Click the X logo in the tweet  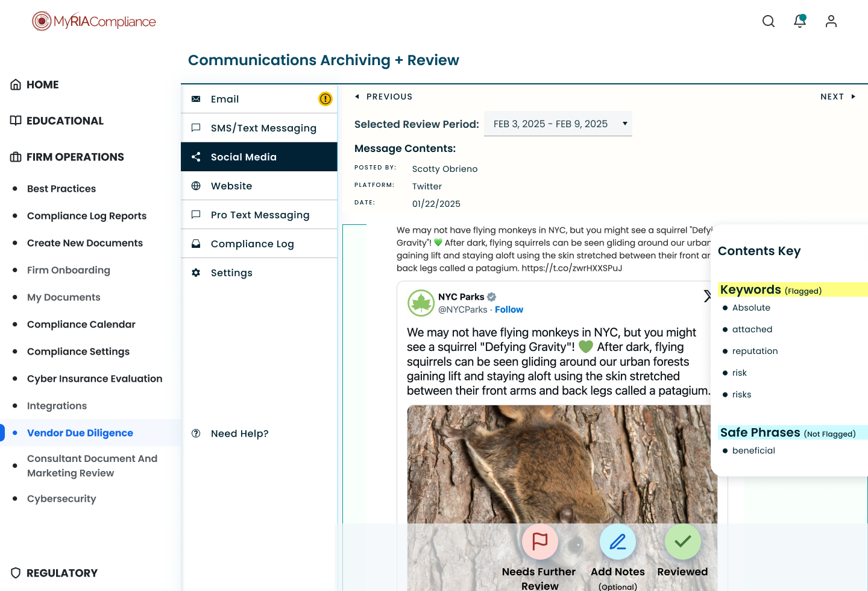pyautogui.click(x=708, y=295)
